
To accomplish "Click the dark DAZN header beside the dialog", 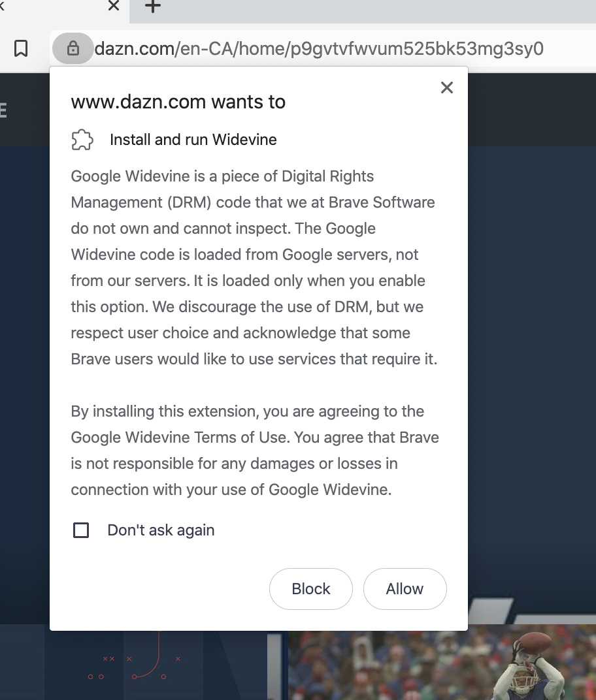I will pos(532,110).
